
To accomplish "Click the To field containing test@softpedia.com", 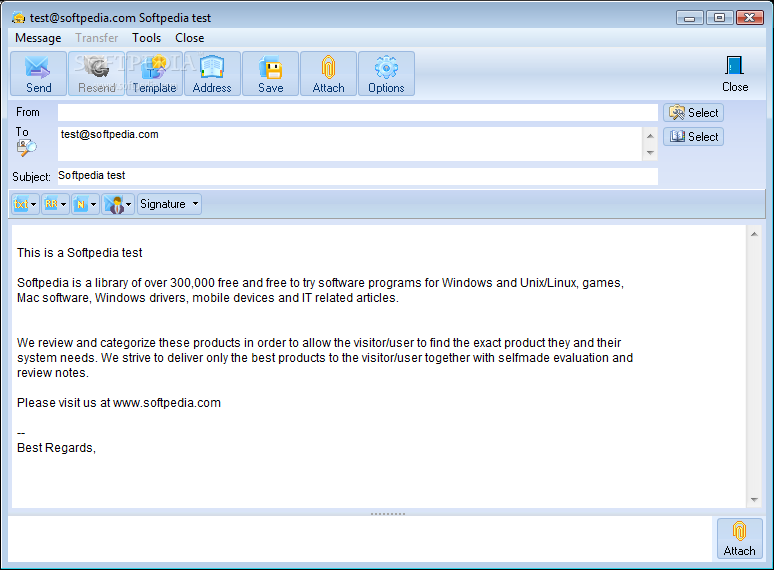I will coord(350,144).
